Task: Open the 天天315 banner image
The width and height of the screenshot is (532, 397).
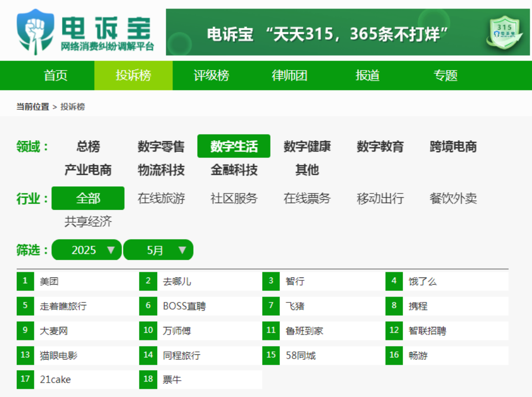Action: click(347, 32)
